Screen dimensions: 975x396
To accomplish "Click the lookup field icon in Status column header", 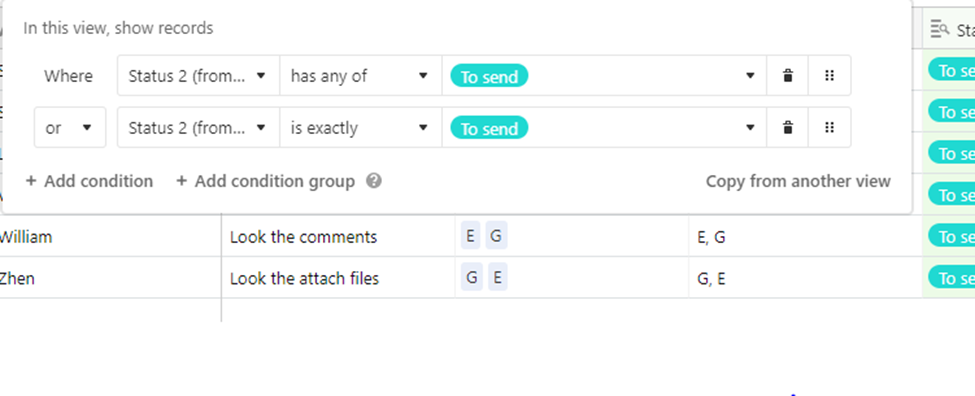I will coord(939,29).
